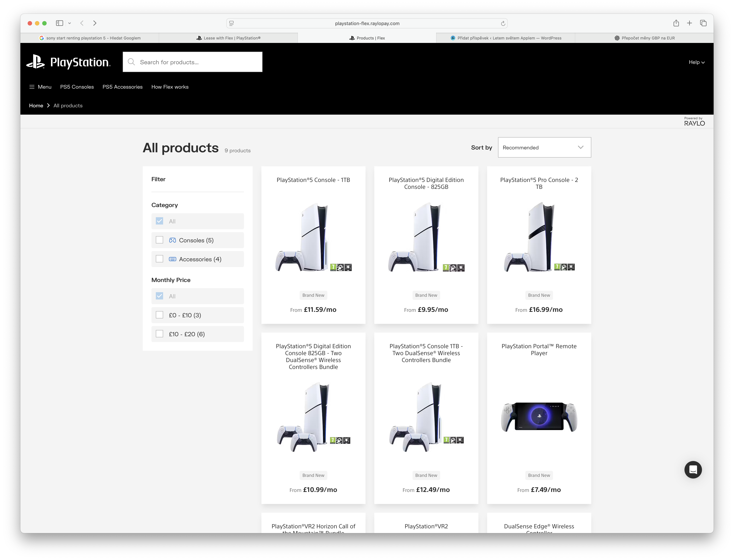Show tab overview icon in Safari
734x560 pixels.
tap(703, 23)
